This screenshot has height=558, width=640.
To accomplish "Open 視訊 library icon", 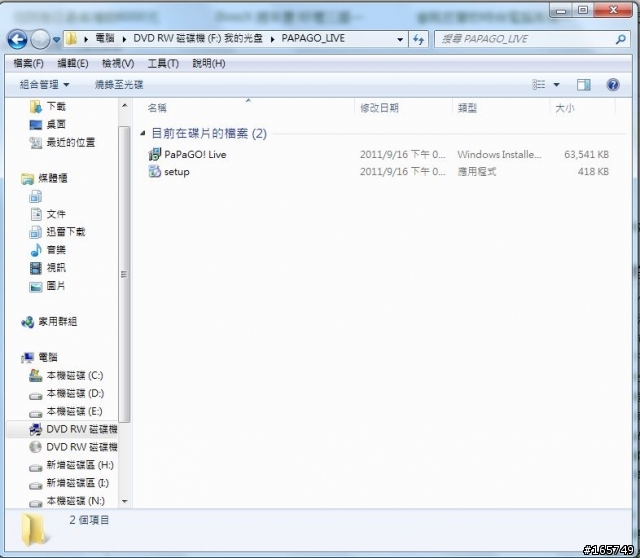I will (36, 268).
